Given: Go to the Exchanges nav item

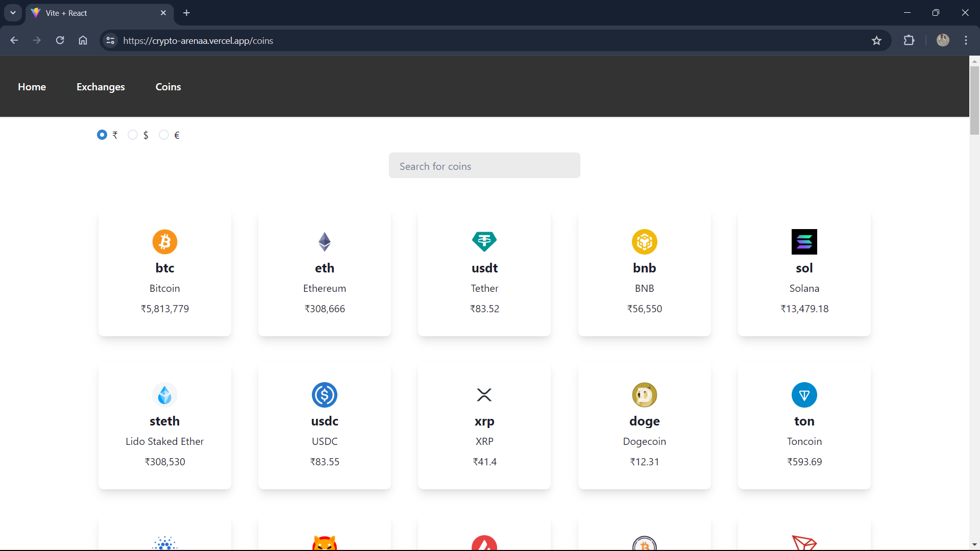Looking at the screenshot, I should tap(101, 87).
